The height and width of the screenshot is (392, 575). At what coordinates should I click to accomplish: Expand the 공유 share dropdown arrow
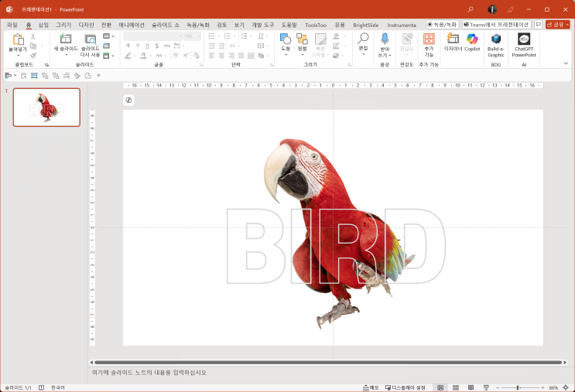(567, 25)
